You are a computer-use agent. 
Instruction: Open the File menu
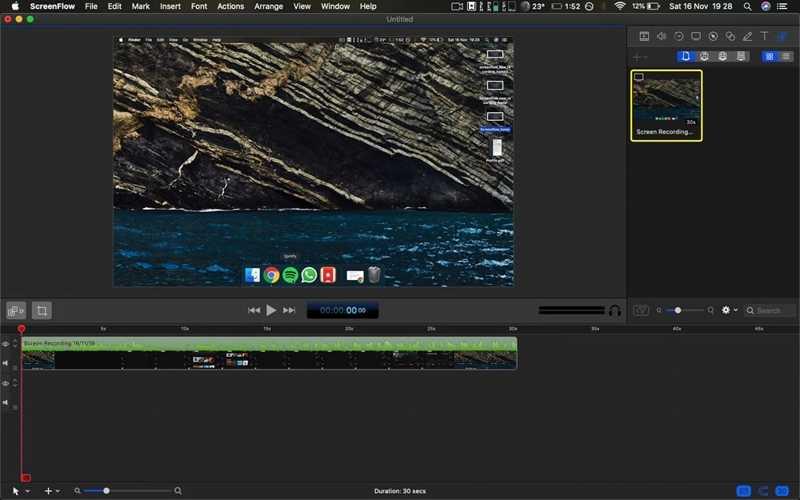click(91, 6)
